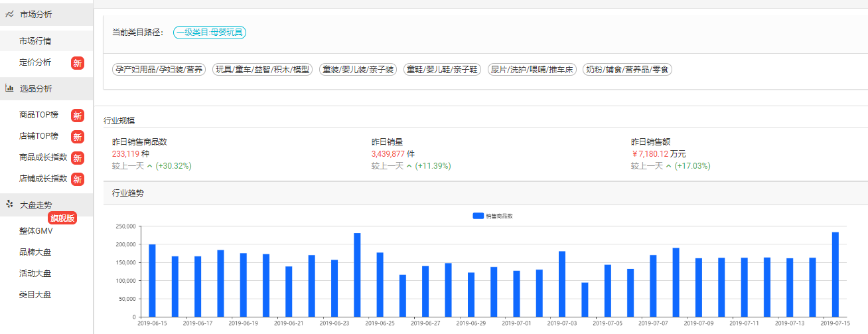
Task: Click the 新 badge beside 商品TOP榜
Action: coord(78,115)
